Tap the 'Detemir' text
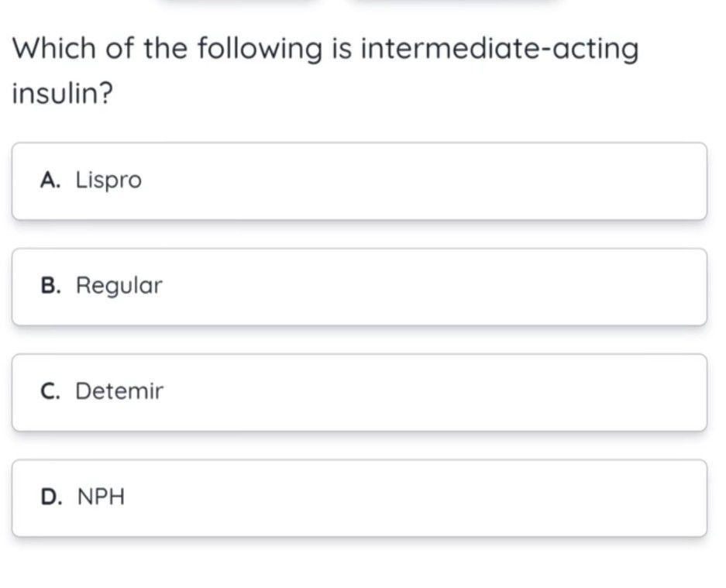Screen dimensions: 726x588 pos(119,391)
